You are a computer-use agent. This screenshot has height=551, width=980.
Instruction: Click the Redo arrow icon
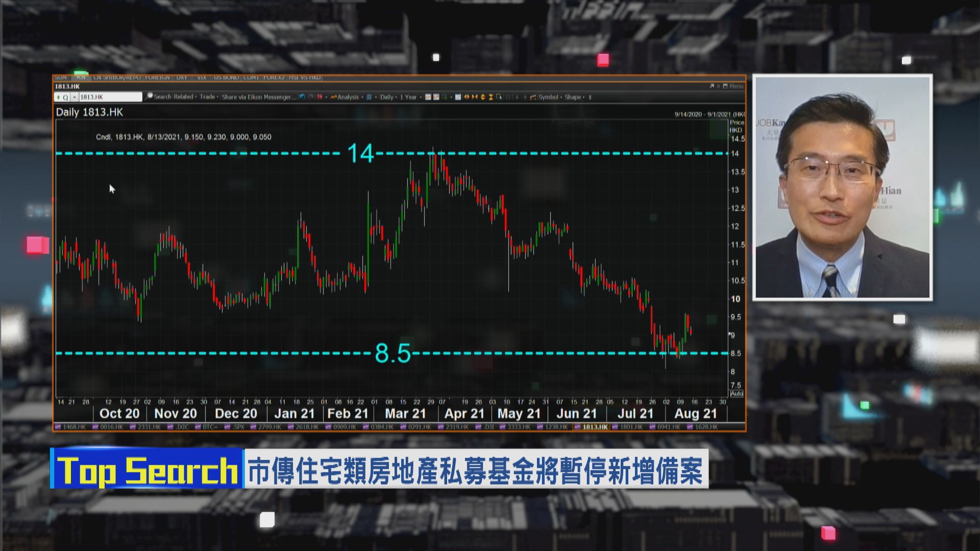pyautogui.click(x=310, y=96)
